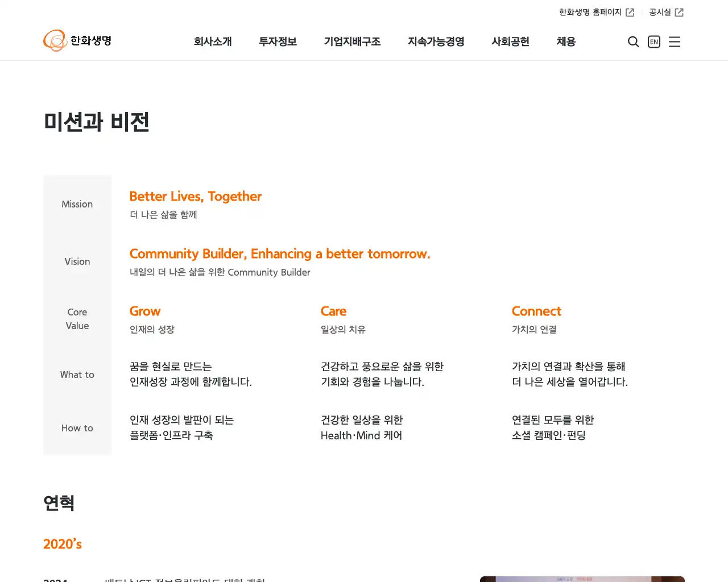Screen dimensions: 728x582
Task: Open the 회사소개 menu
Action: tap(213, 41)
